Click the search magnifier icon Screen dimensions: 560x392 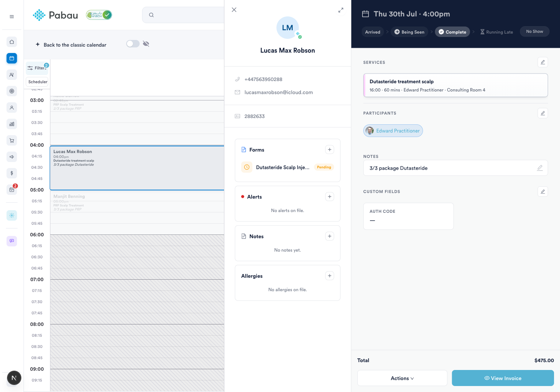coord(151,15)
